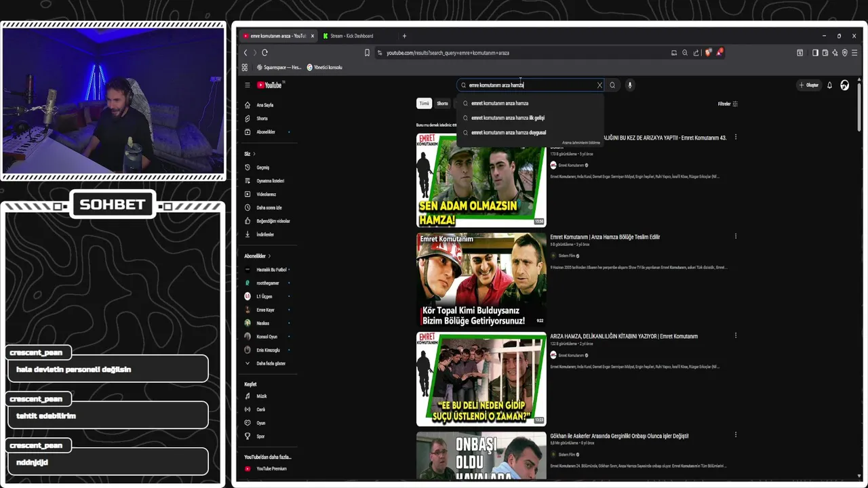868x488 pixels.
Task: Bookmark this page with the bookmark icon
Action: [367, 53]
